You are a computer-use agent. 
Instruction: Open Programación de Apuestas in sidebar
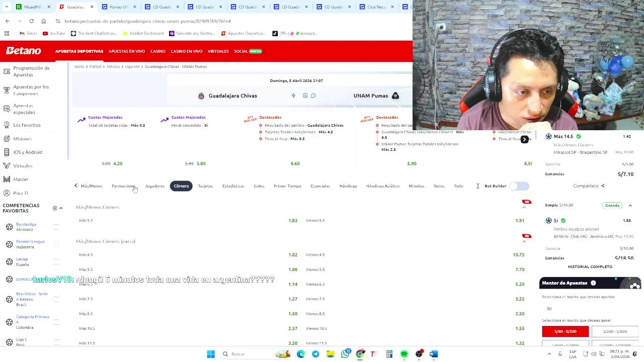point(31,71)
